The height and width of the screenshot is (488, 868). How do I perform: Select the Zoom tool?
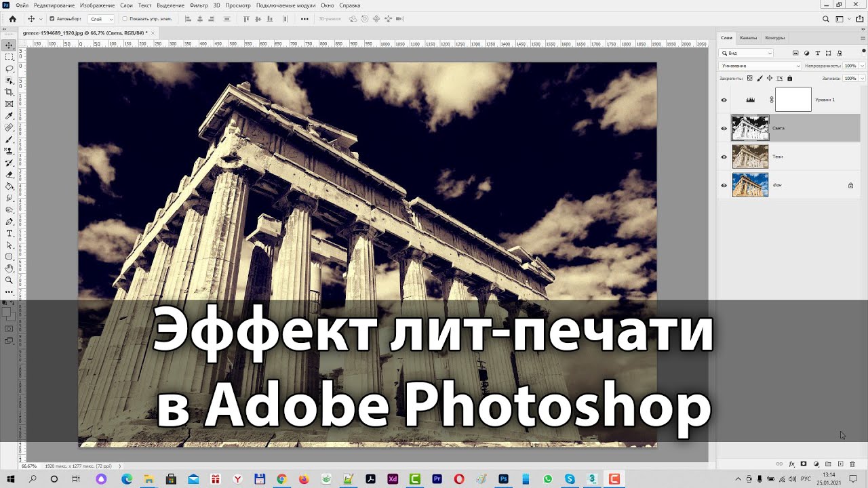pos(9,280)
